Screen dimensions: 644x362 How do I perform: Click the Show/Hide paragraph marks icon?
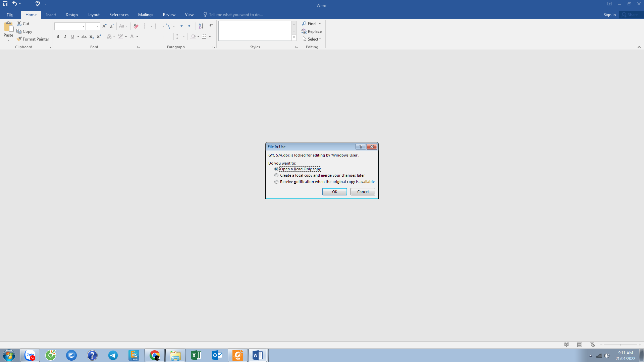211,26
